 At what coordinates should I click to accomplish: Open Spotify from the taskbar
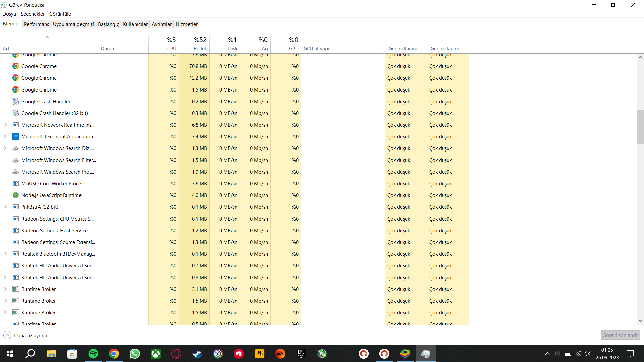93,354
